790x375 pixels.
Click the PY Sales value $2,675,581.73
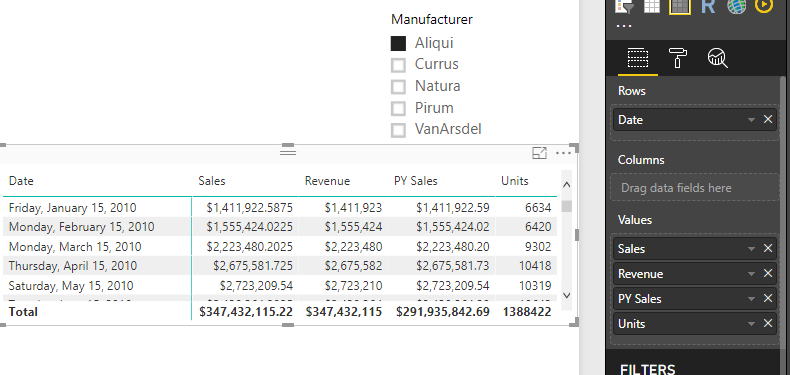coord(452,266)
